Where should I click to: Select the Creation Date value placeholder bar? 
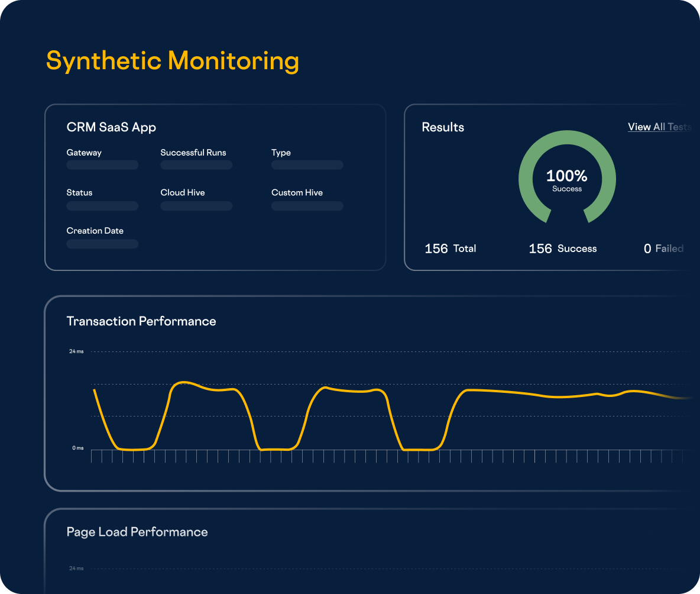point(102,244)
